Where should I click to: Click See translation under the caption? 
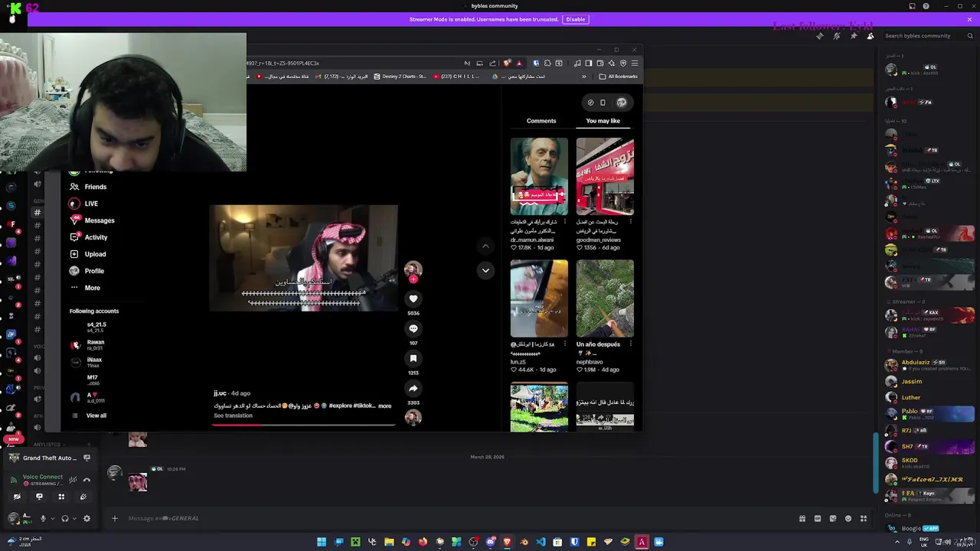coord(233,416)
